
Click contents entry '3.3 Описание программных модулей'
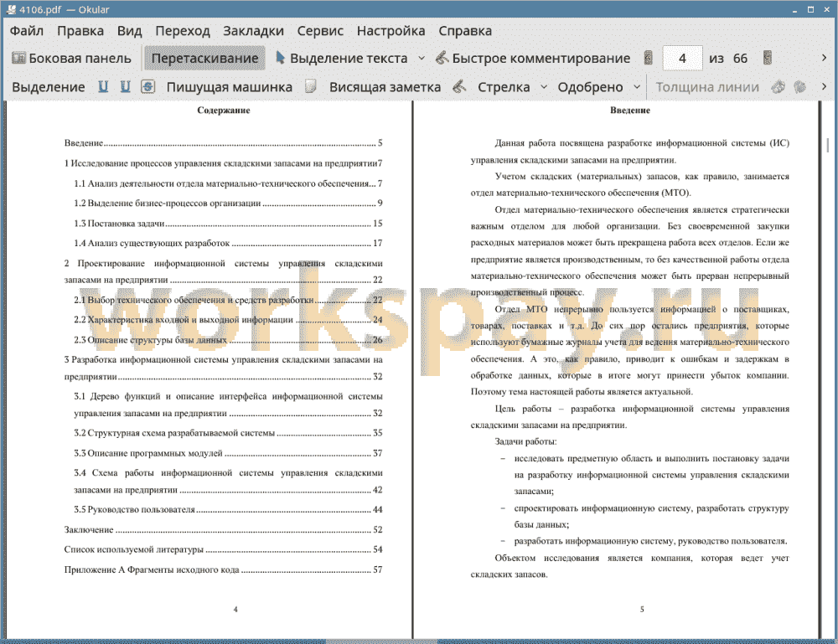point(228,453)
